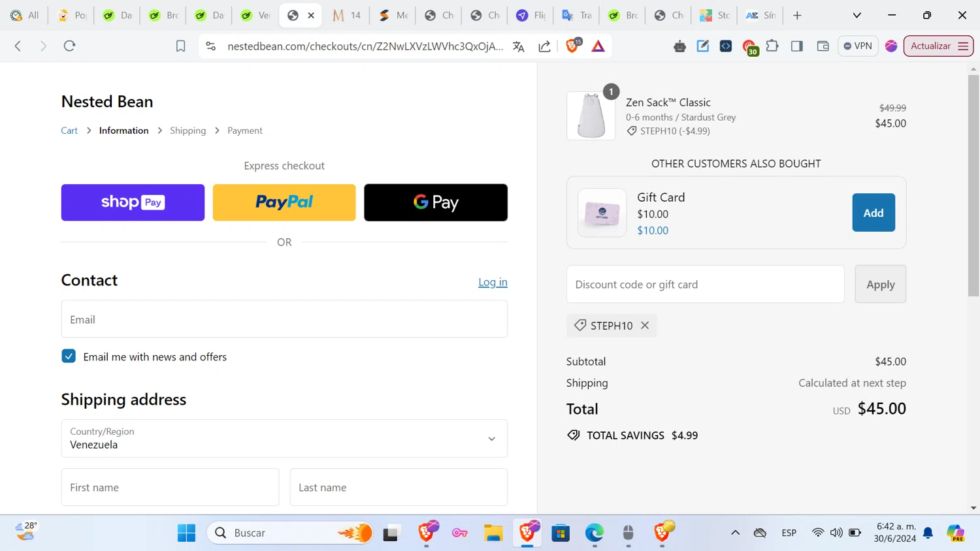The width and height of the screenshot is (980, 551).
Task: Switch to the Sín tab
Action: [x=760, y=15]
